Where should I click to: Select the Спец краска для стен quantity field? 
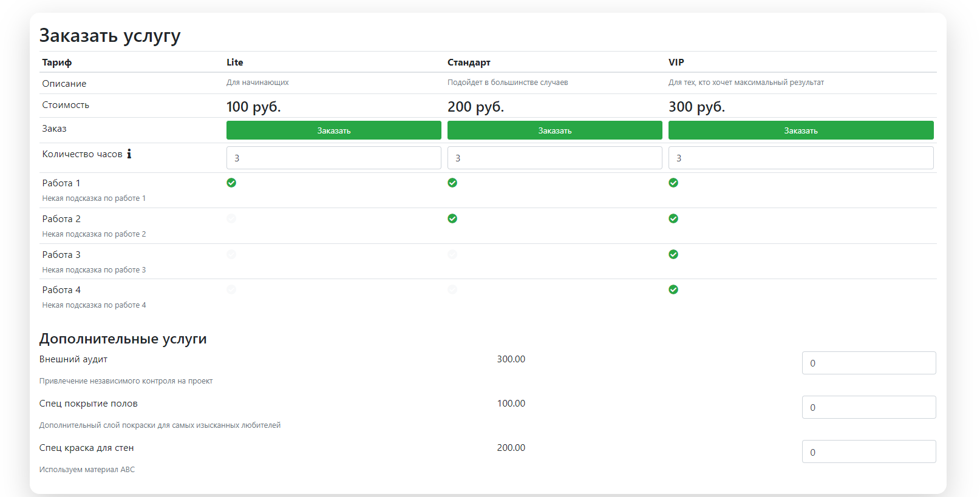(x=868, y=451)
